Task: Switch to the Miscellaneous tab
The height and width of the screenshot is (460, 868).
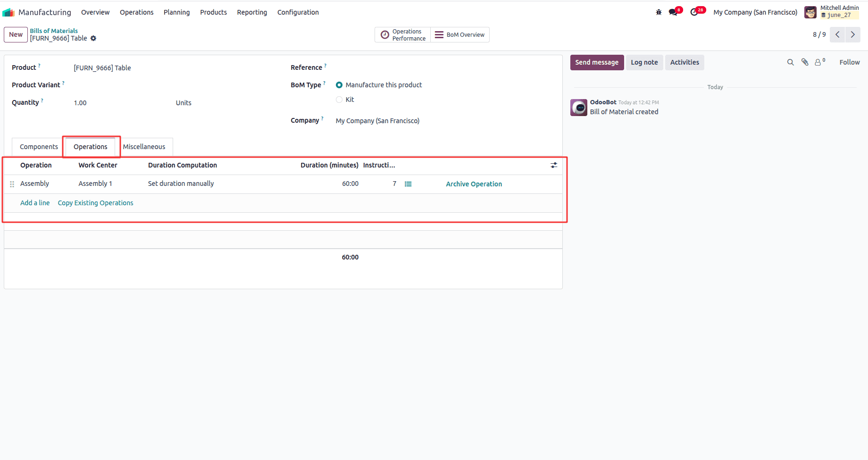Action: coord(144,147)
